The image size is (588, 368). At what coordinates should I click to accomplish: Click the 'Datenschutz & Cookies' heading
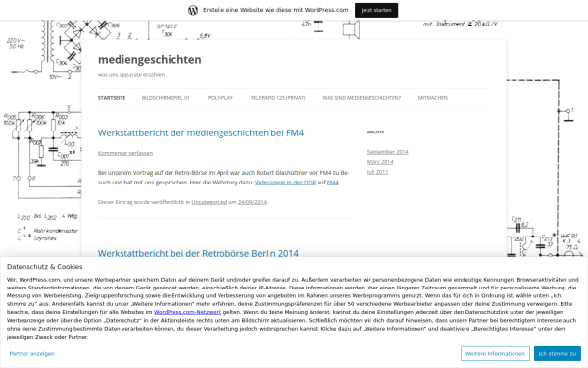[x=45, y=267]
